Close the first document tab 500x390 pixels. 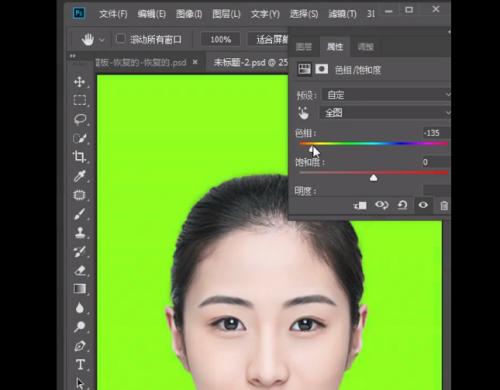tap(195, 62)
